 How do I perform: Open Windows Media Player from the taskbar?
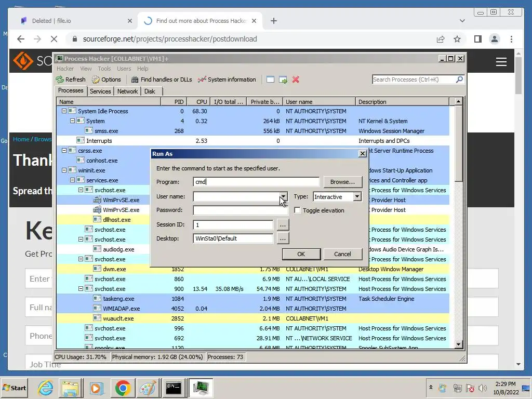(96, 388)
